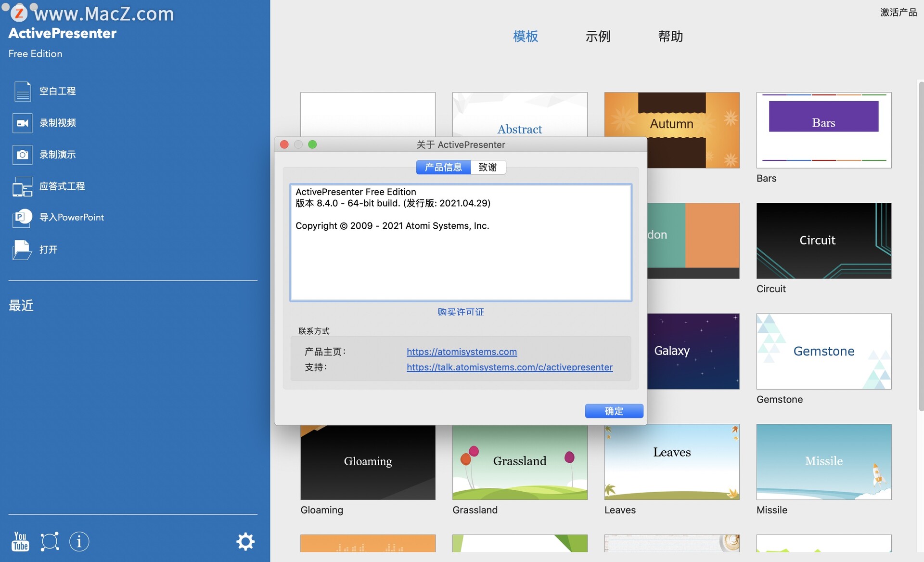Choose 录制视频 in the sidebar
This screenshot has width=924, height=562.
point(57,123)
